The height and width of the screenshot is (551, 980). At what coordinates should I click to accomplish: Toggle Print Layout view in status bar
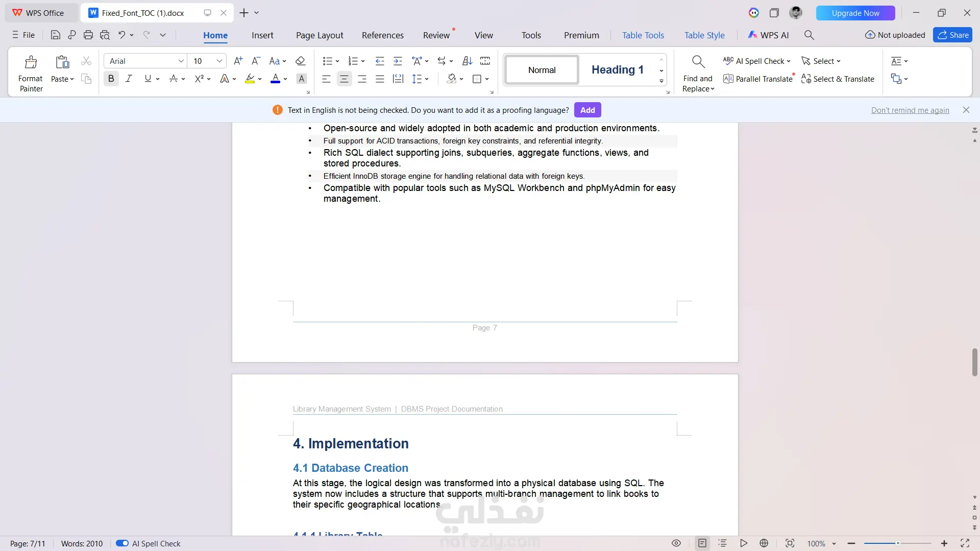tap(702, 543)
